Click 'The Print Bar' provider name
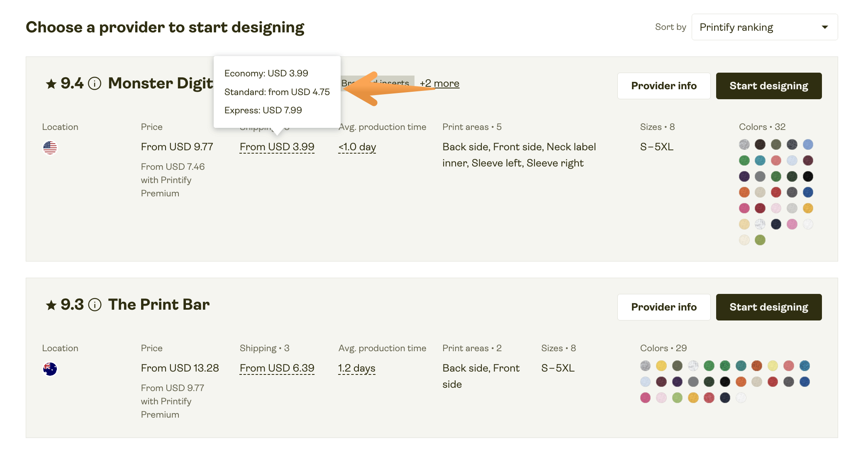Screen dimensions: 868x450 tap(159, 305)
